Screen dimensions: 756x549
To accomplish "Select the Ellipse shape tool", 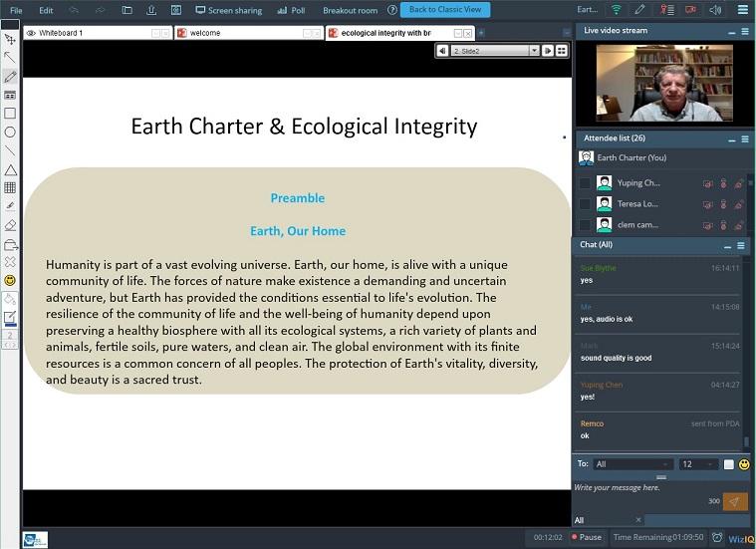I will pyautogui.click(x=10, y=133).
